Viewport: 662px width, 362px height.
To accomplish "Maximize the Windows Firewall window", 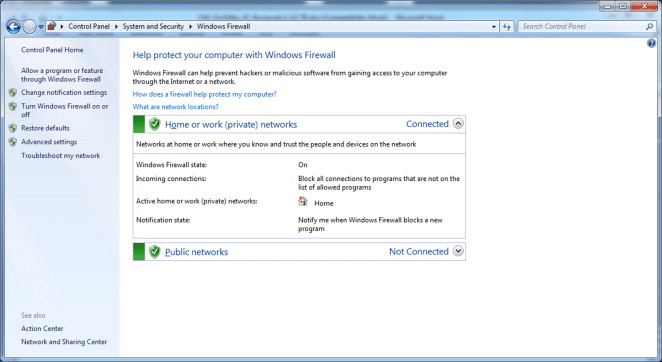I will point(623,6).
